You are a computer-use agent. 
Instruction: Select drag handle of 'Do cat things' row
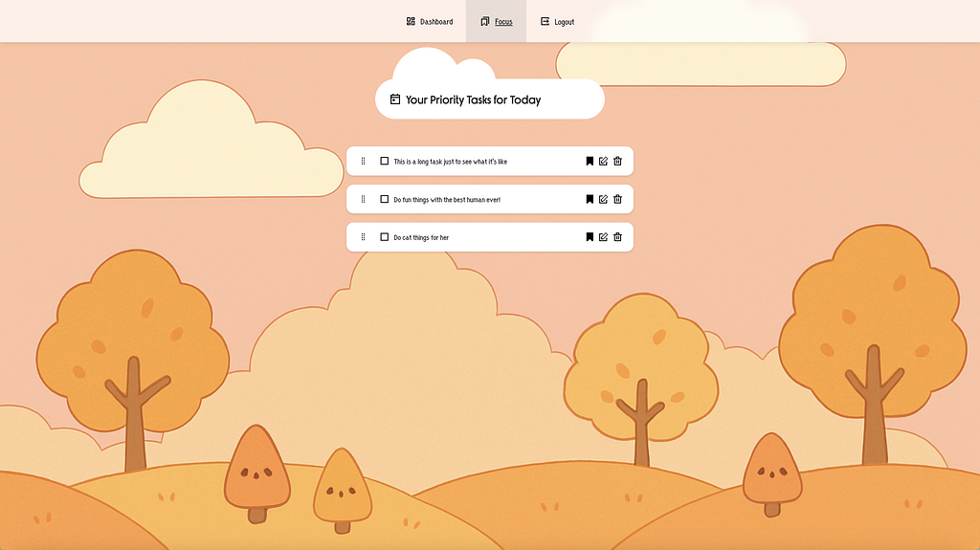pos(364,237)
